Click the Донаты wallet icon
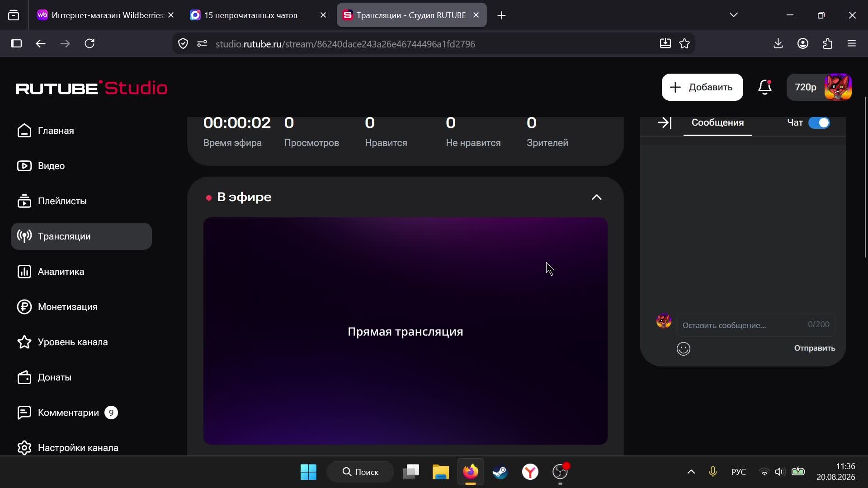The width and height of the screenshot is (868, 488). point(24,377)
